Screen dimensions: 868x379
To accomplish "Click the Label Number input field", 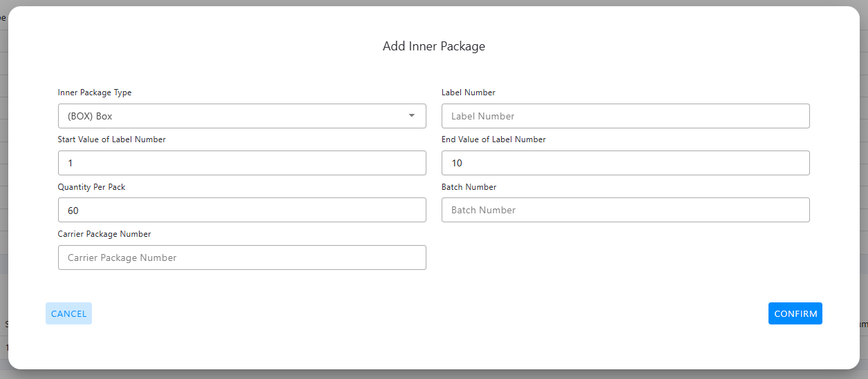I will (x=625, y=116).
